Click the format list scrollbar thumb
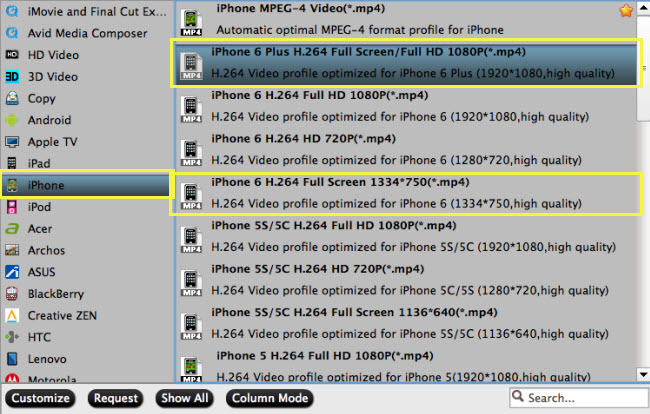Image resolution: width=650 pixels, height=414 pixels. [643, 68]
